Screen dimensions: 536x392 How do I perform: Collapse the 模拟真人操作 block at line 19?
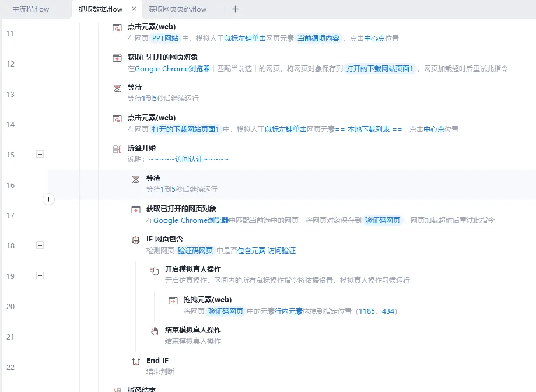click(x=40, y=276)
